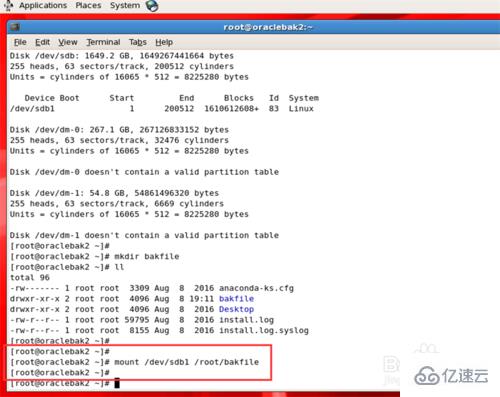Click the 'Device Boot' column header text
Screen dimensions: 500x397
(52, 98)
